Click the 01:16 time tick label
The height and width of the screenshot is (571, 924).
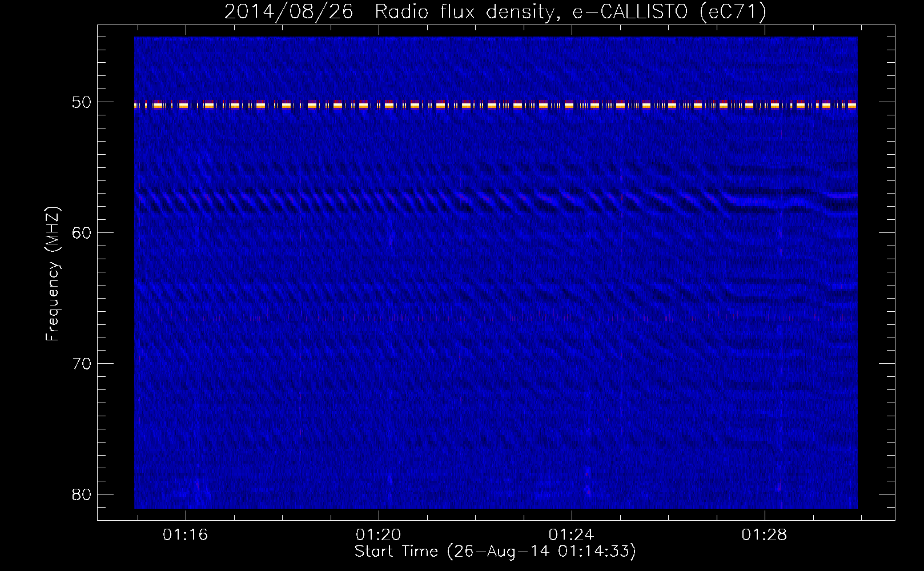[x=185, y=535]
